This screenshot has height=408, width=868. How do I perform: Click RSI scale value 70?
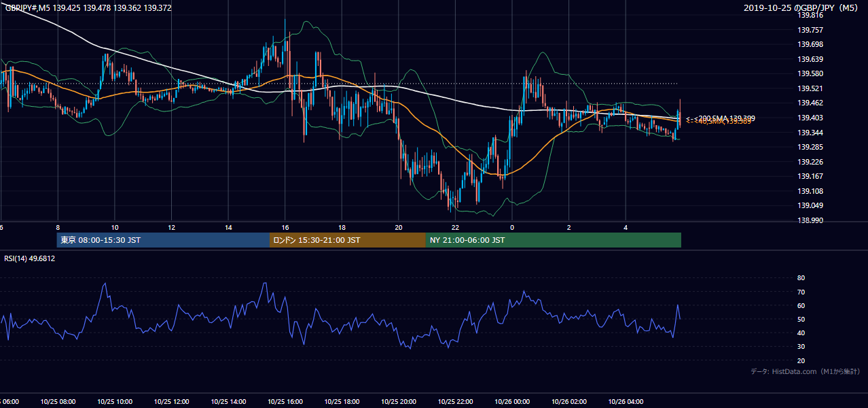pos(801,292)
